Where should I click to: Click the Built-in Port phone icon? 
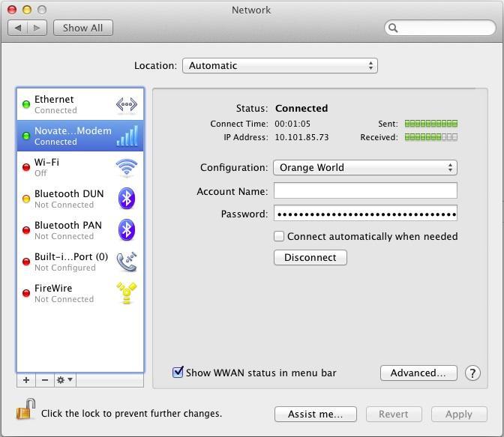(x=126, y=262)
